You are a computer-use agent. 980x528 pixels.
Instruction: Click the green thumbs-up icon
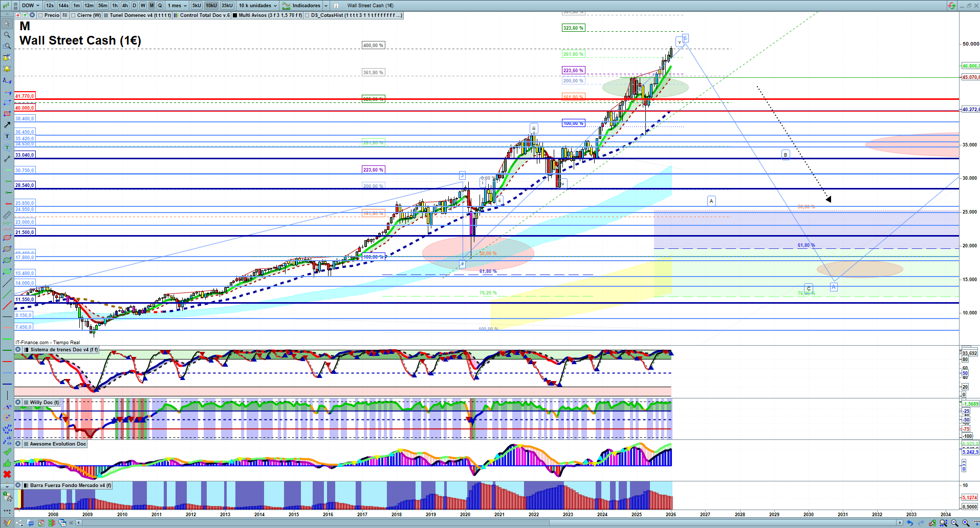7,463
